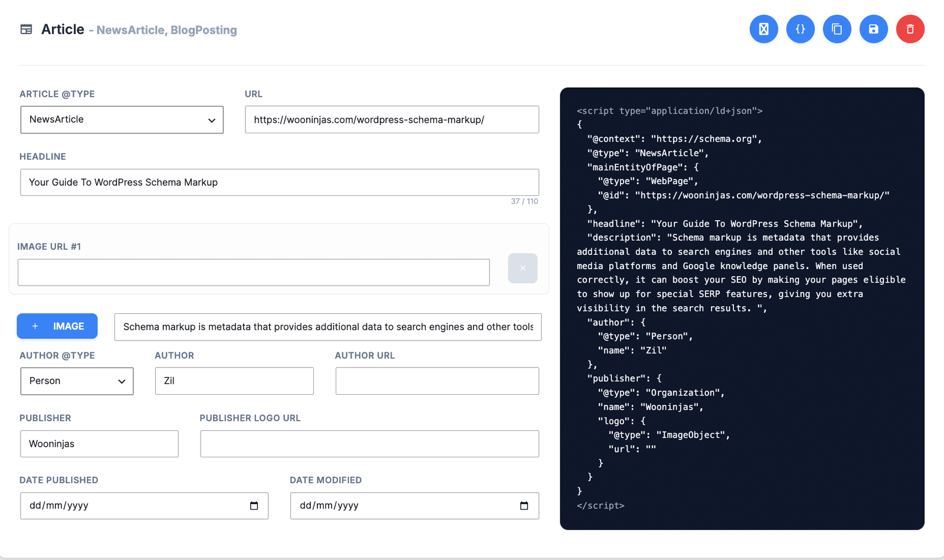
Task: Click the 'PUBLISHER LOGO URL' field label
Action: [250, 418]
